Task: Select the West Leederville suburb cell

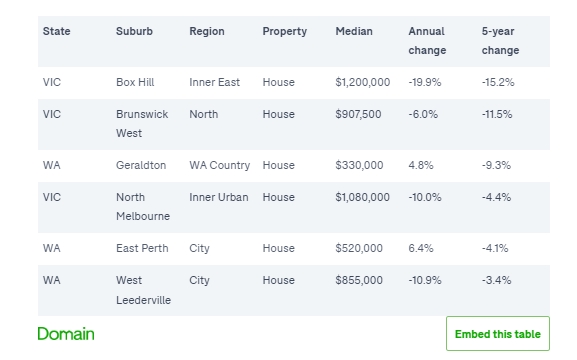Action: pos(143,290)
